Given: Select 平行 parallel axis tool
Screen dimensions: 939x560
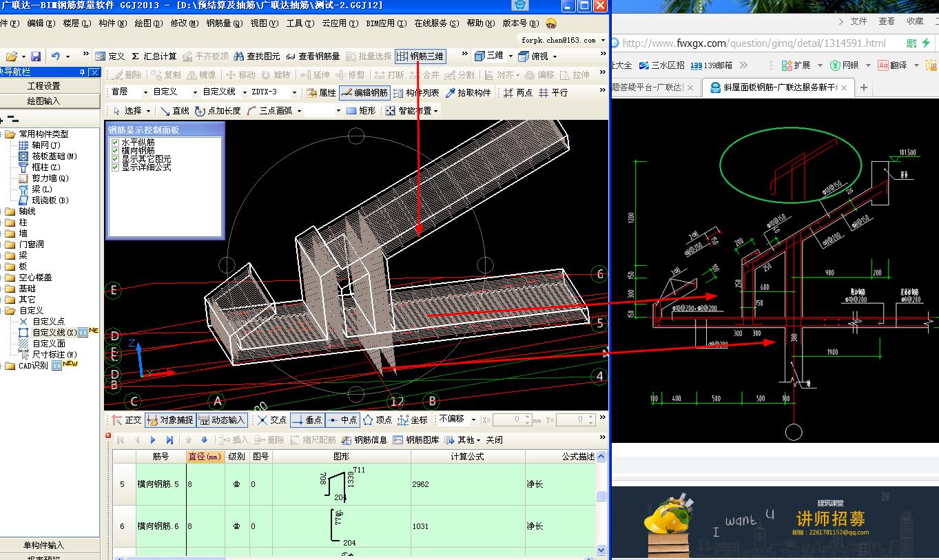Looking at the screenshot, I should (x=553, y=92).
